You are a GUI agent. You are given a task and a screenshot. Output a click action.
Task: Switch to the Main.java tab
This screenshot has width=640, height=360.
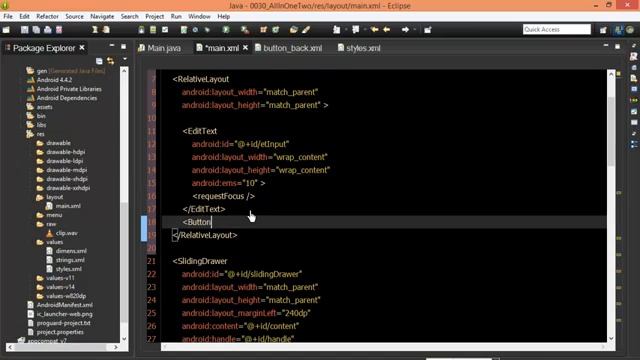(160, 48)
